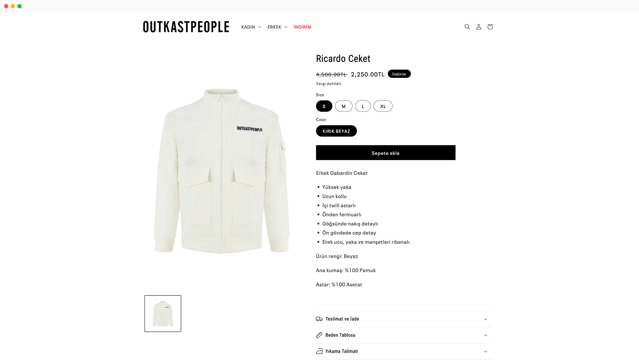Select size S option
Image resolution: width=639 pixels, height=364 pixels.
click(x=324, y=106)
